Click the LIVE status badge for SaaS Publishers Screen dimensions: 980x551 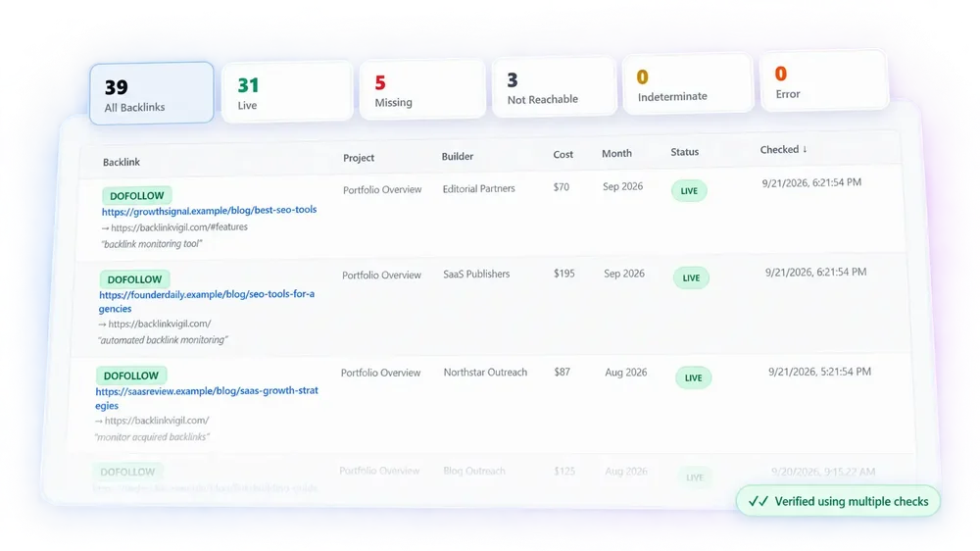[x=691, y=277]
